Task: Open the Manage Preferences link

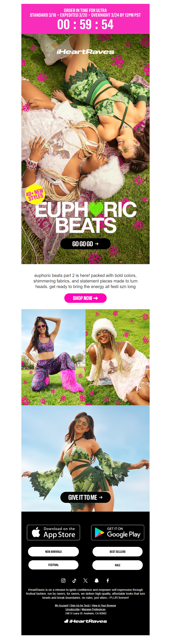Action: click(x=93, y=609)
